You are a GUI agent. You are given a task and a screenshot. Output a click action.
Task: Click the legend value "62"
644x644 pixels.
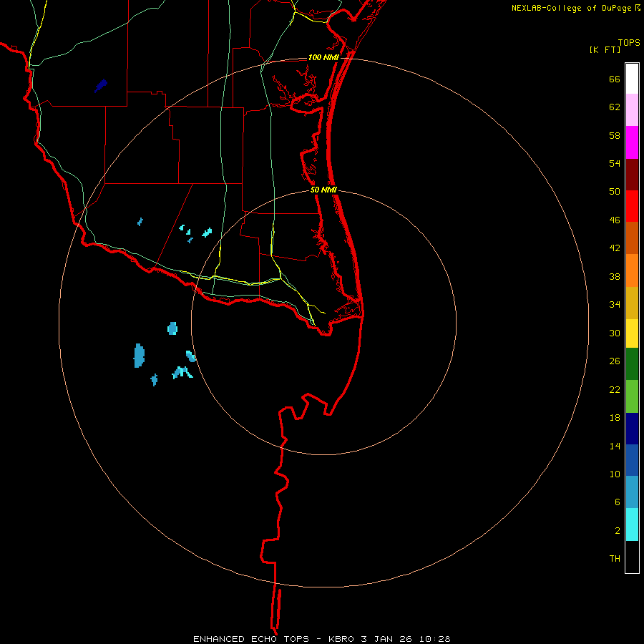(615, 107)
